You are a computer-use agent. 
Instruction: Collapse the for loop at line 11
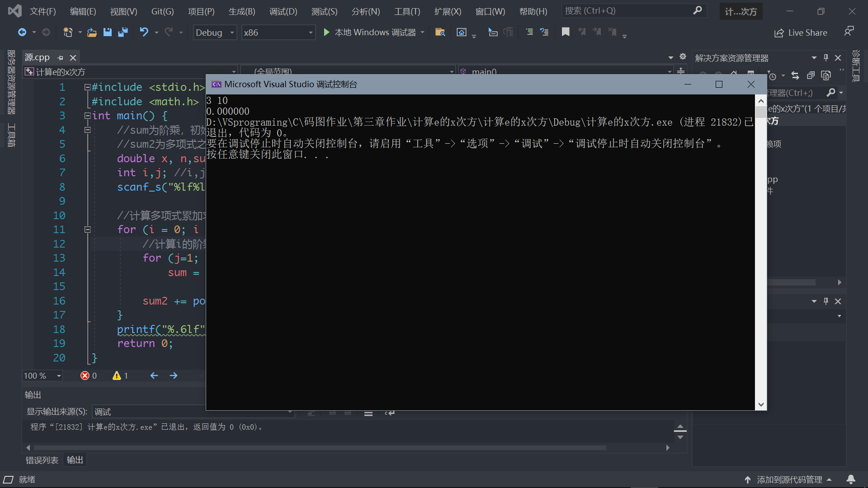click(87, 230)
